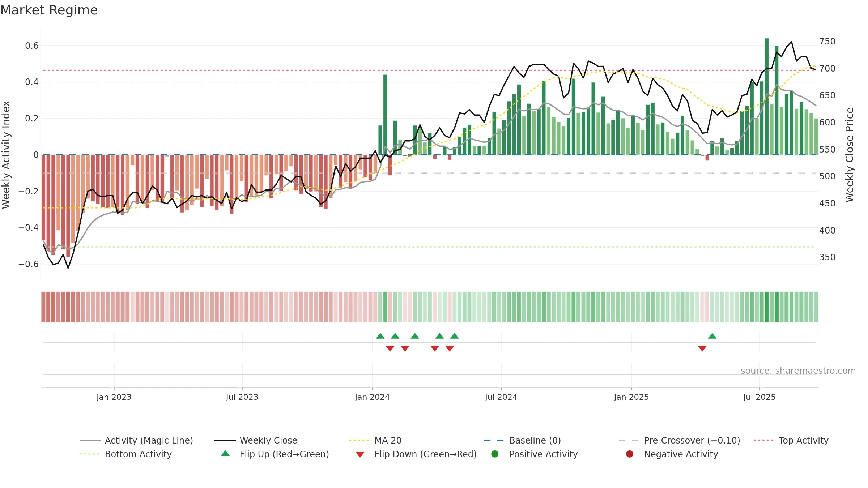
Task: Click the green Positive Activity legend dot
Action: pos(495,454)
